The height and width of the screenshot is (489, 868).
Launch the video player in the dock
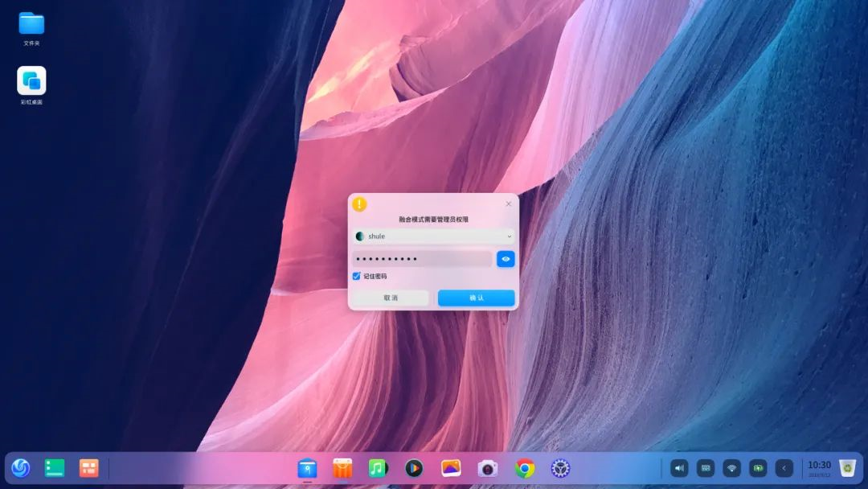point(414,469)
